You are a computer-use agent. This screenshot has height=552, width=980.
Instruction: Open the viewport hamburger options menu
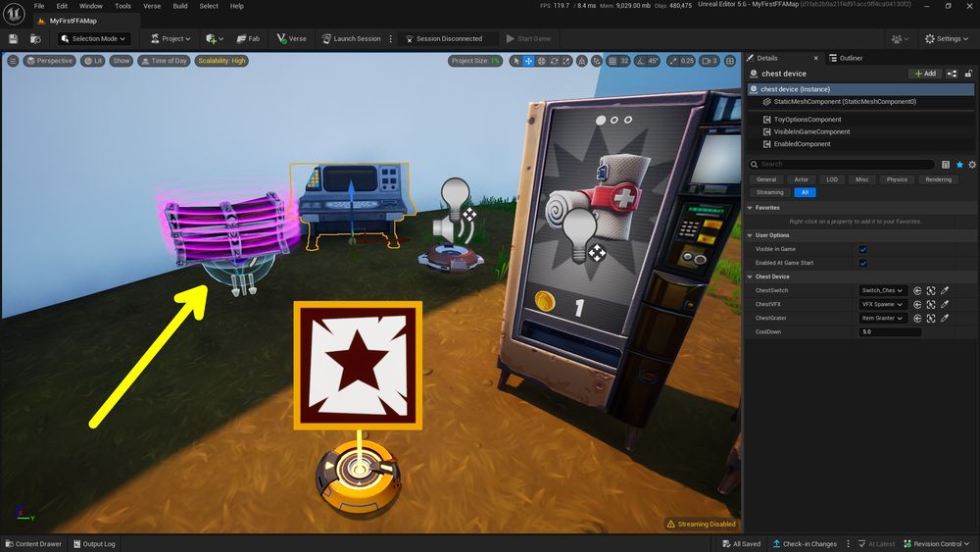click(x=13, y=61)
